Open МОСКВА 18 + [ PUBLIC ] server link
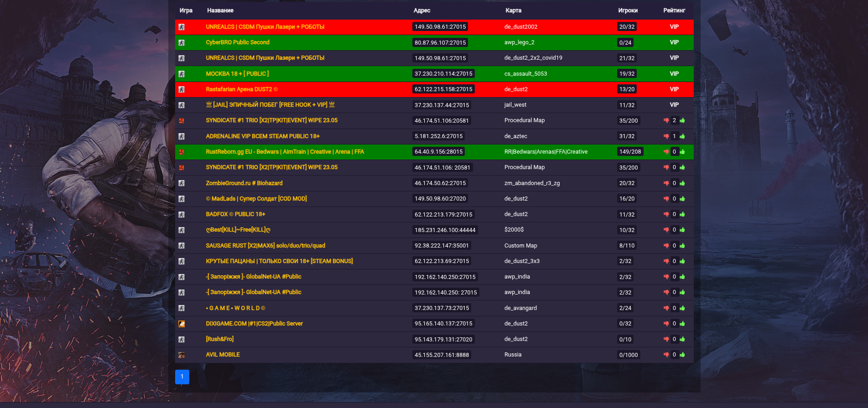 pyautogui.click(x=237, y=74)
